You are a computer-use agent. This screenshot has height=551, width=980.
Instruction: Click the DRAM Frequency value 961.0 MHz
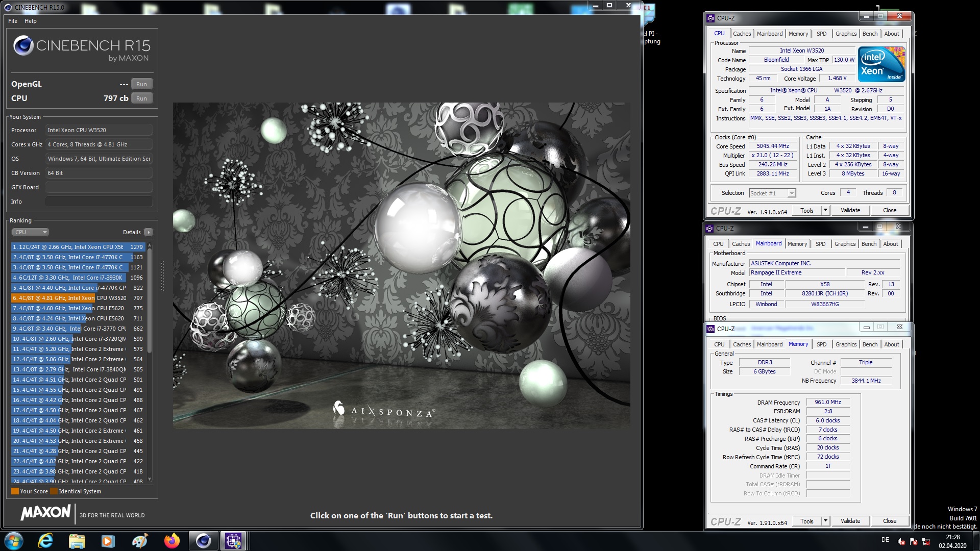tap(828, 402)
